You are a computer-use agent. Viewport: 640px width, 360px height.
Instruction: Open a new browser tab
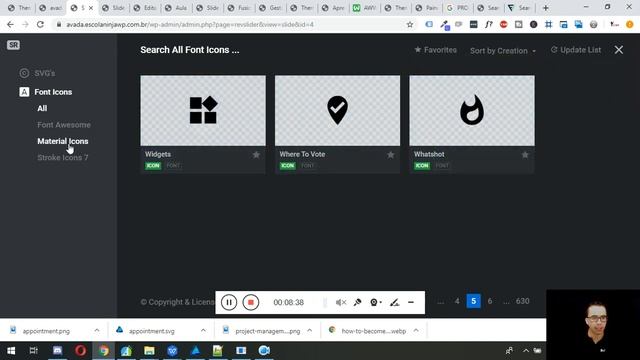pos(545,8)
